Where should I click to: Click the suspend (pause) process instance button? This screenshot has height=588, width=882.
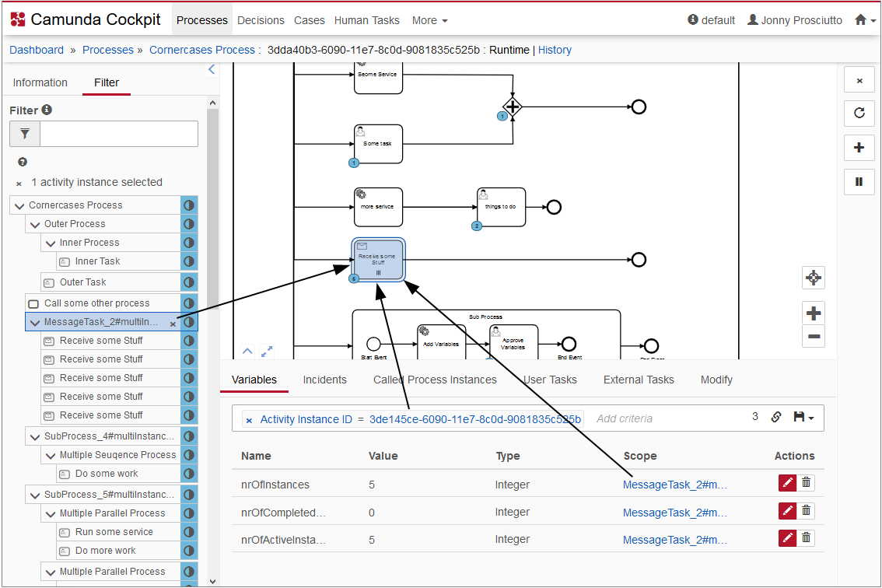[859, 181]
